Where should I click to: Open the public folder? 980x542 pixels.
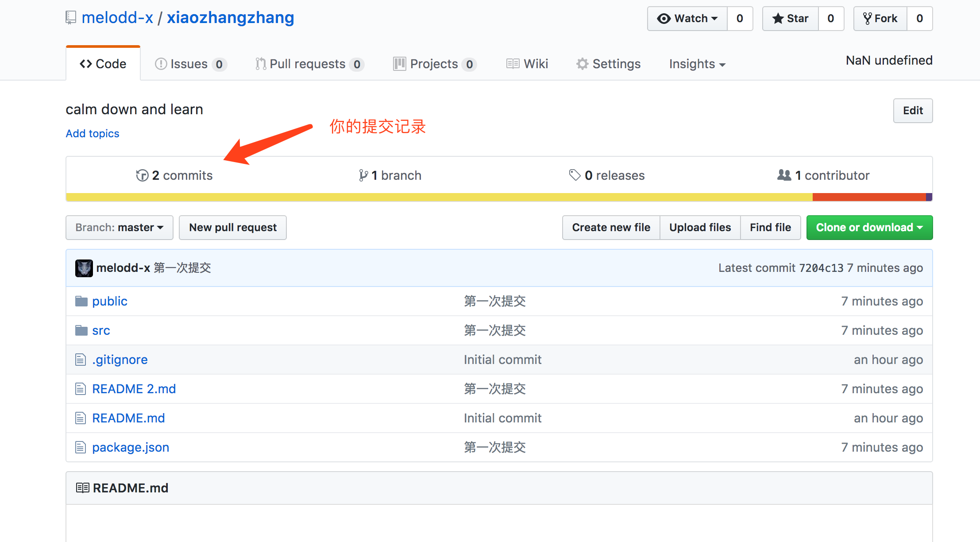coord(109,301)
